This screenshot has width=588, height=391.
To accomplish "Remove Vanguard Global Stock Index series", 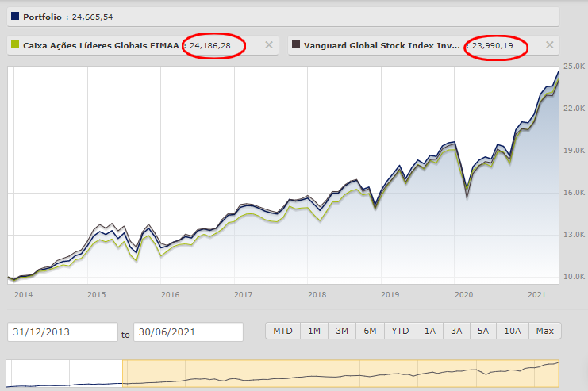I will (548, 45).
